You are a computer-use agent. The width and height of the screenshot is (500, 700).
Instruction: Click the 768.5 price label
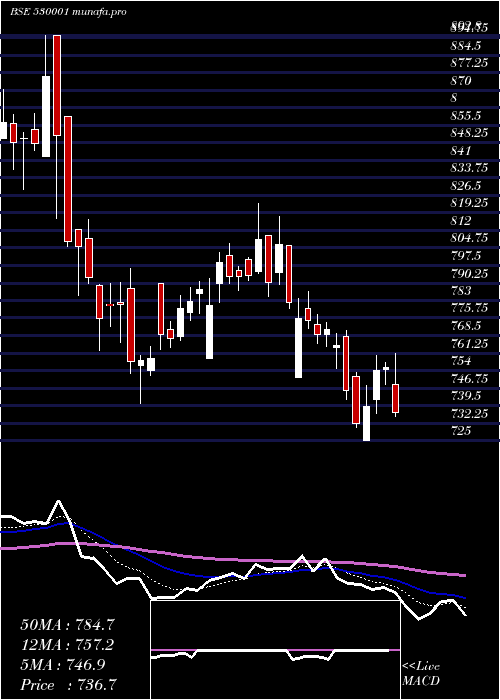(466, 325)
